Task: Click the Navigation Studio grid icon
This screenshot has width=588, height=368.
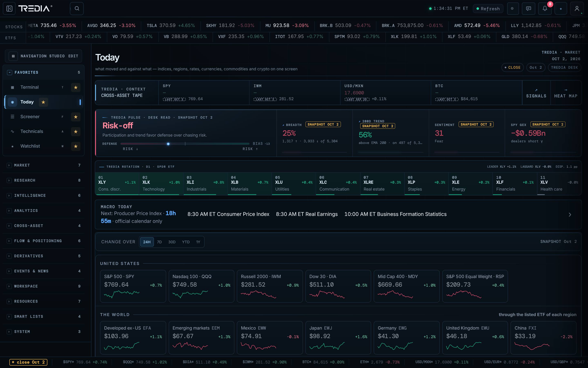Action: click(13, 56)
